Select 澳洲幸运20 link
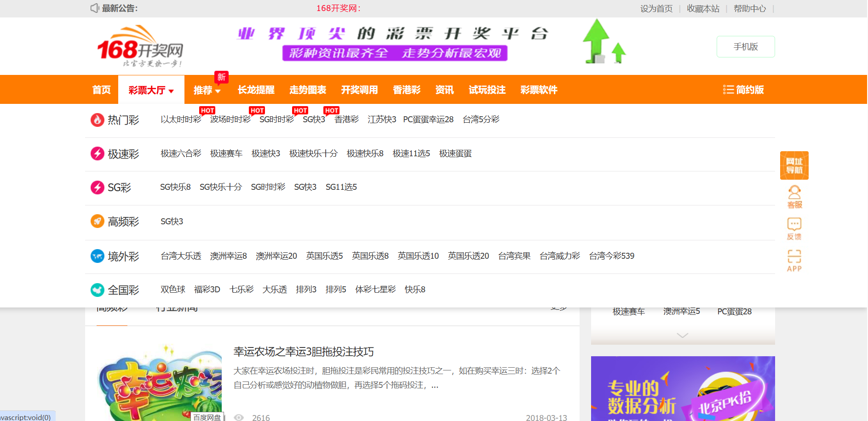868x421 pixels. pyautogui.click(x=276, y=256)
